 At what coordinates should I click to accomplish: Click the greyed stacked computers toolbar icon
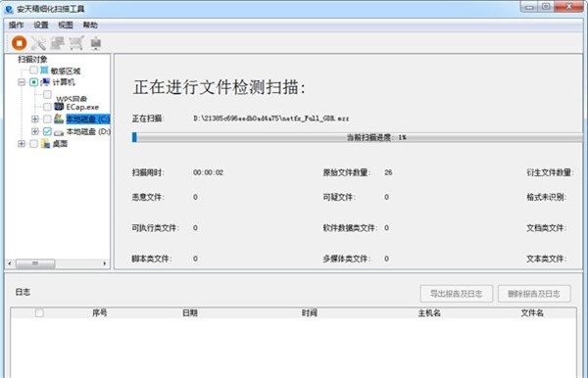click(58, 43)
